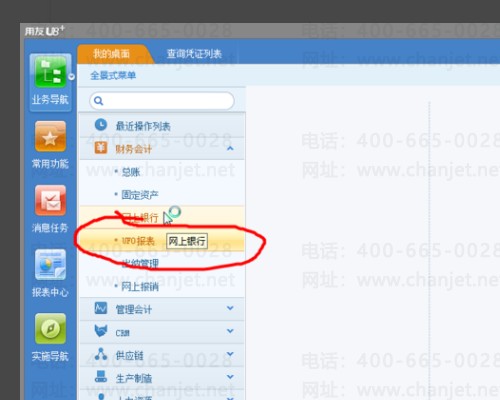Open the 固定资产 menu item

[140, 195]
